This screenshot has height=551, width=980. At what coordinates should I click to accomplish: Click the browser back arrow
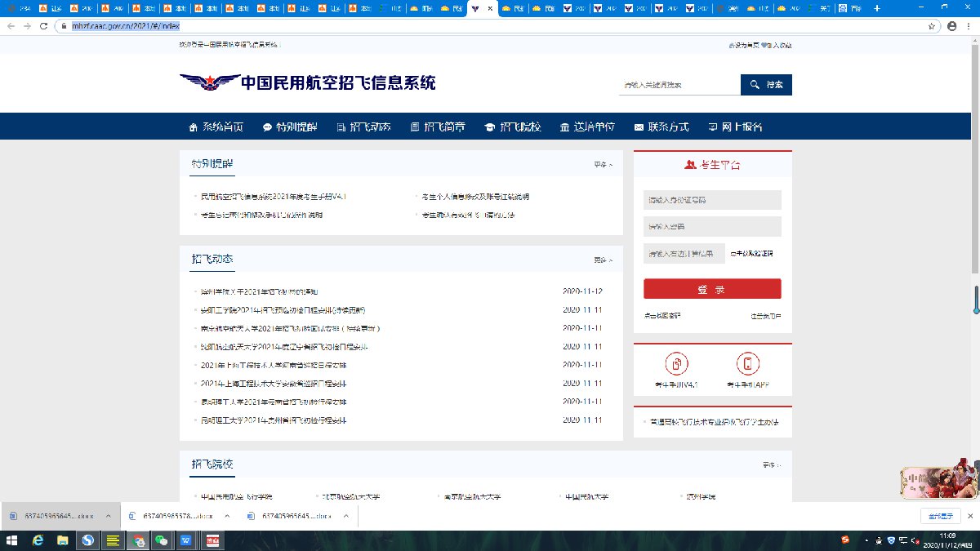pos(10,26)
